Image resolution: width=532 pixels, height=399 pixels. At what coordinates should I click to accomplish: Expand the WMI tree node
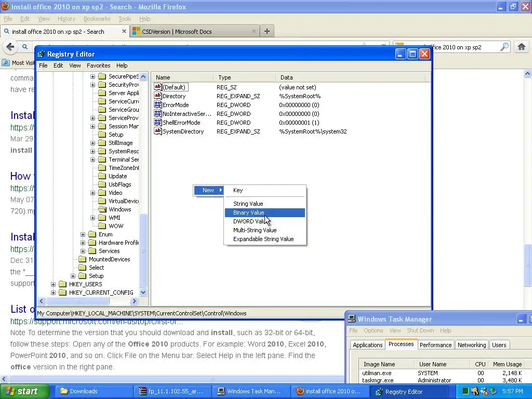[92, 218]
